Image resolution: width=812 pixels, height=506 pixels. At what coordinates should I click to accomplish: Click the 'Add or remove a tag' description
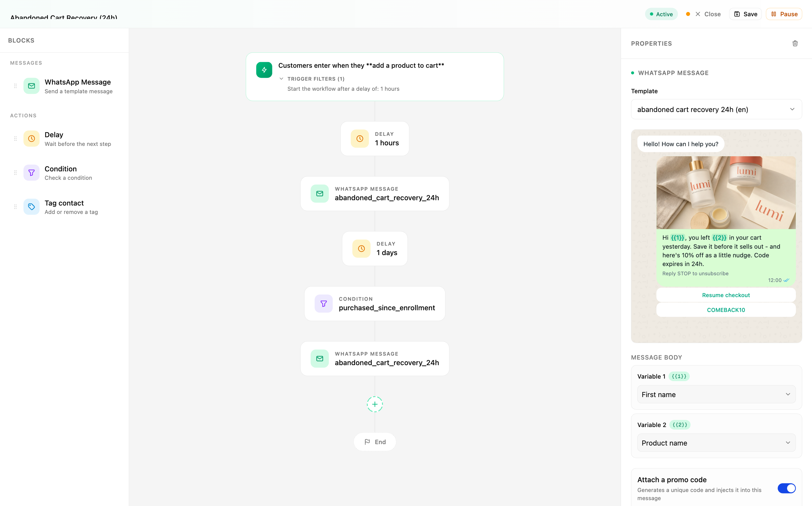pyautogui.click(x=71, y=212)
